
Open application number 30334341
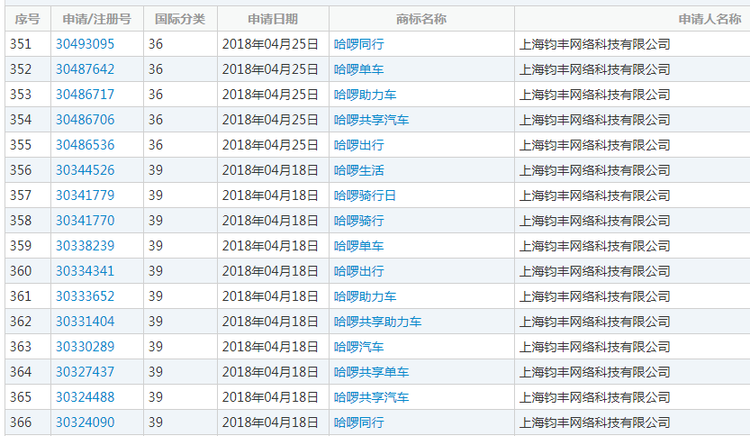click(x=85, y=271)
